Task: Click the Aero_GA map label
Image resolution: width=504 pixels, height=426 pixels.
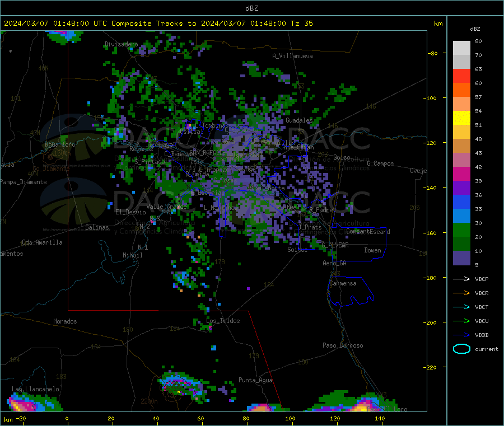Action: [334, 263]
